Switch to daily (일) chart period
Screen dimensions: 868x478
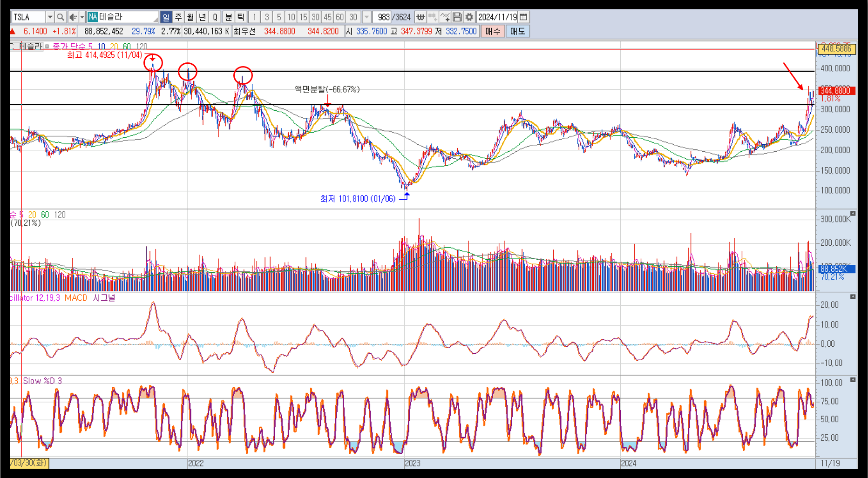tap(166, 17)
